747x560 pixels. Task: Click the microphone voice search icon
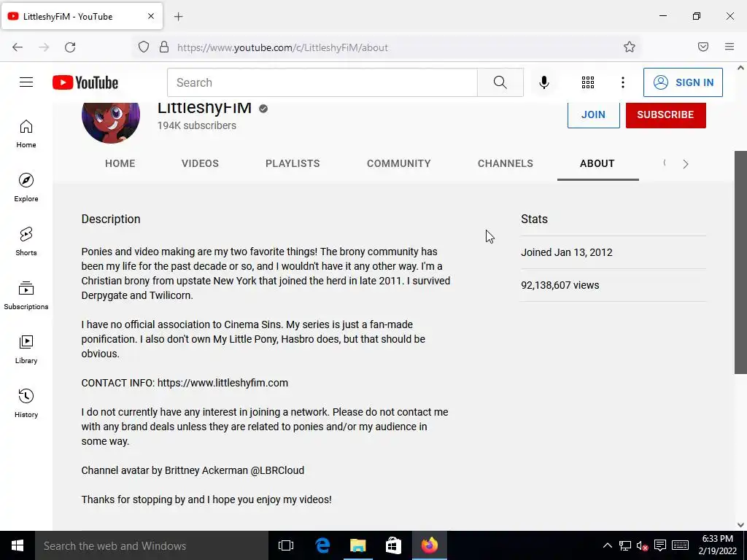544,82
